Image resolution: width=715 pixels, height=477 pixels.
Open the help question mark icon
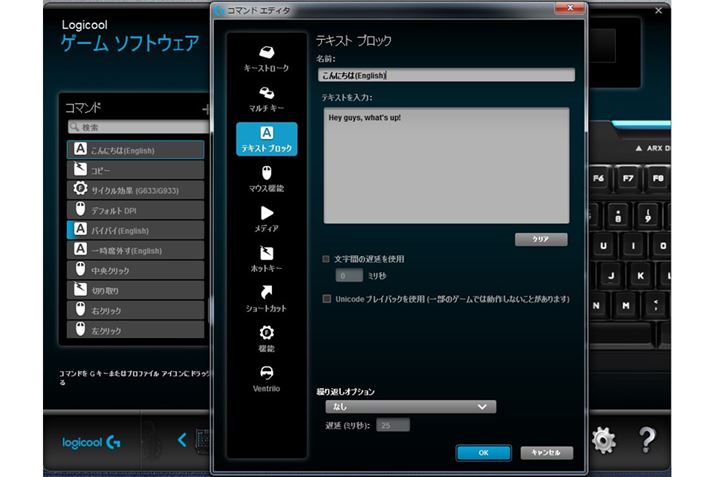tap(647, 440)
